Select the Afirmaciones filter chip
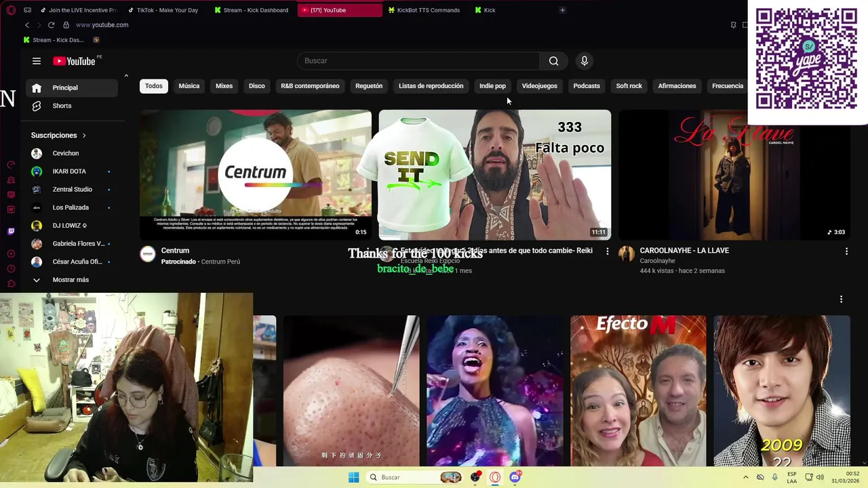The height and width of the screenshot is (488, 868). (x=677, y=86)
